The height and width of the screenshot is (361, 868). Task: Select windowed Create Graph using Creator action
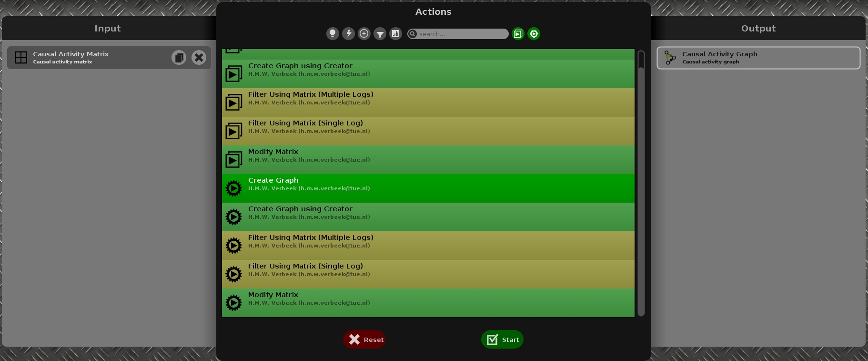[x=428, y=74]
